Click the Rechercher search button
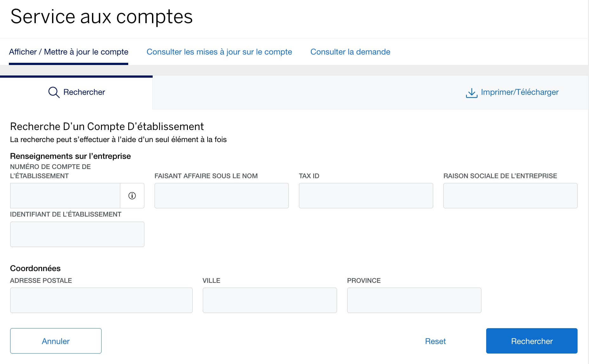The image size is (589, 364). (532, 341)
